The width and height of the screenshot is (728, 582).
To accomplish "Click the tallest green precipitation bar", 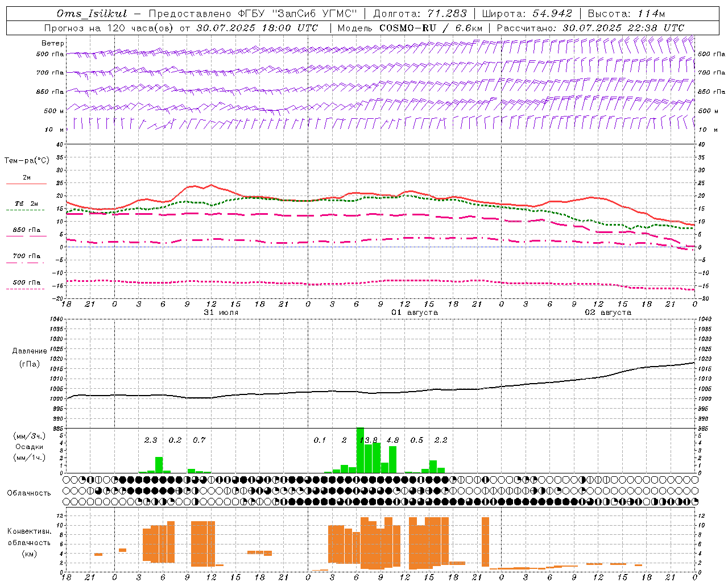I will 360,450.
